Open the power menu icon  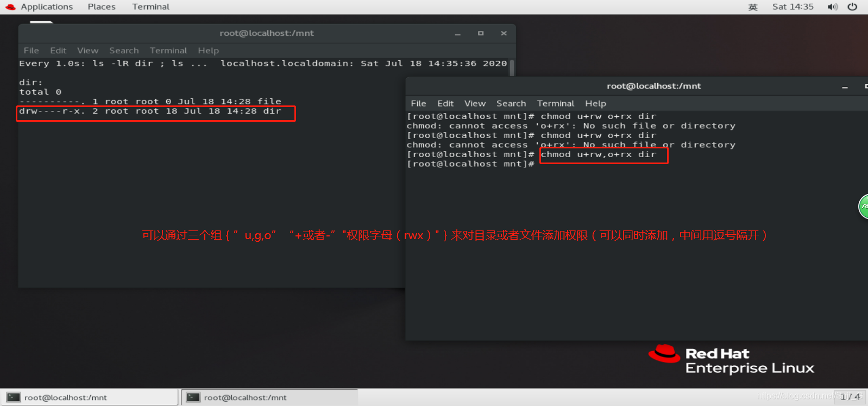tap(852, 7)
